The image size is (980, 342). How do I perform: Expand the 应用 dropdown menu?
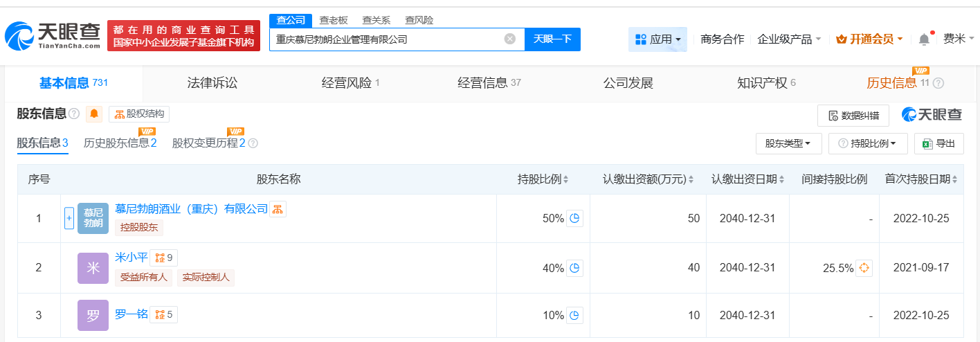(657, 39)
